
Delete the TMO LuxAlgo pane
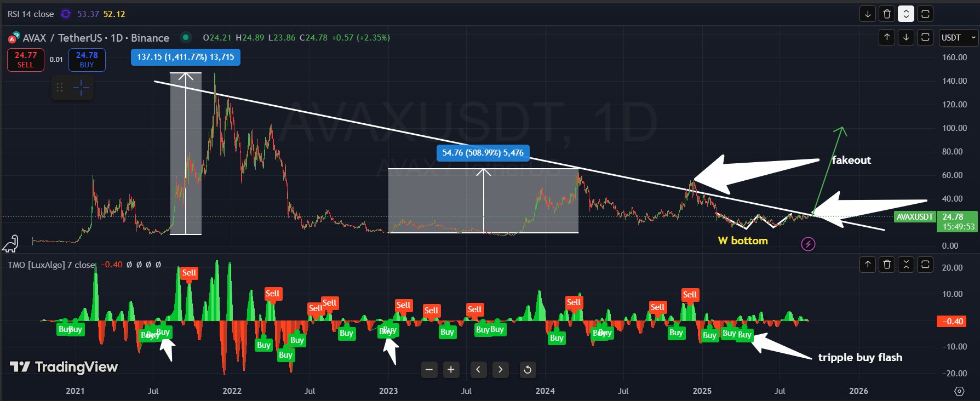point(887,265)
